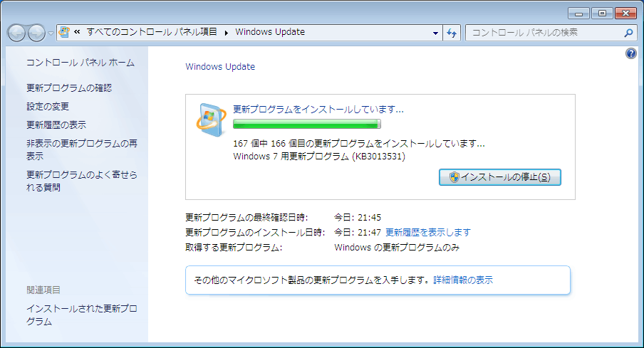Click the « chevron in the breadcrumb
Viewport: 644px width, 348px height.
point(77,33)
